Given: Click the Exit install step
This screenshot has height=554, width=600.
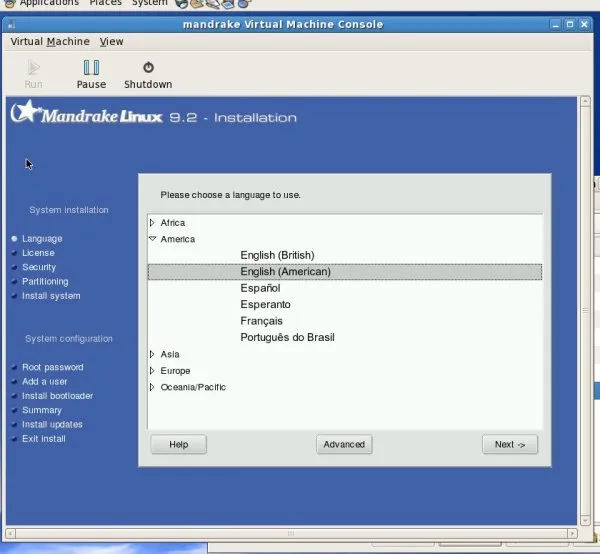Looking at the screenshot, I should tap(44, 439).
